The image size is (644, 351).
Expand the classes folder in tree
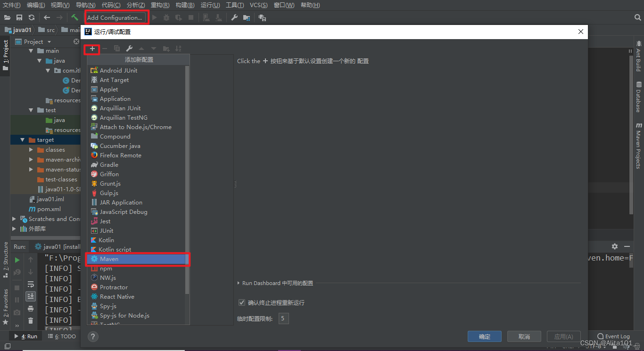tap(31, 150)
